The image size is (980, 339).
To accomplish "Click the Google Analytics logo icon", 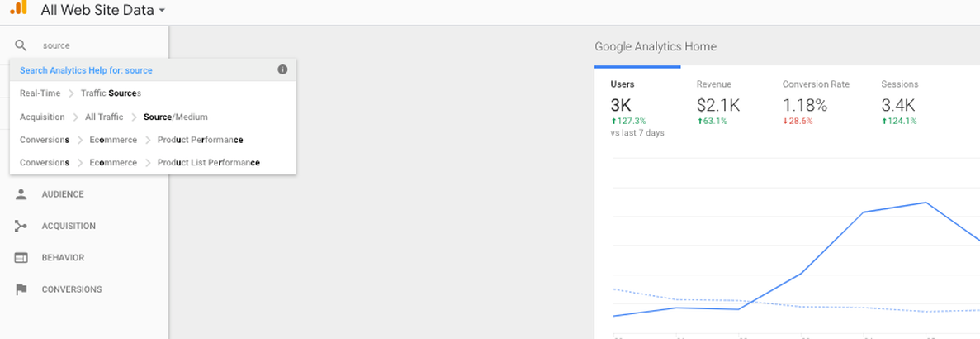I will coord(19,7).
